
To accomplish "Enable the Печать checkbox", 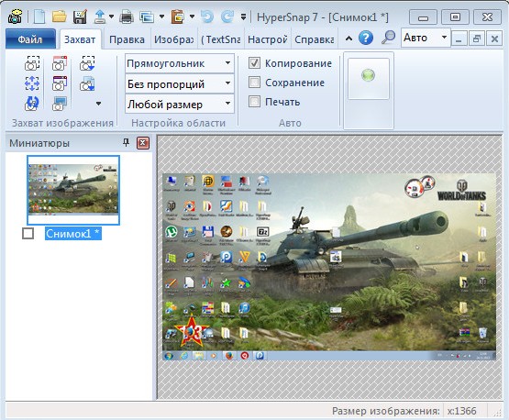I will (254, 102).
